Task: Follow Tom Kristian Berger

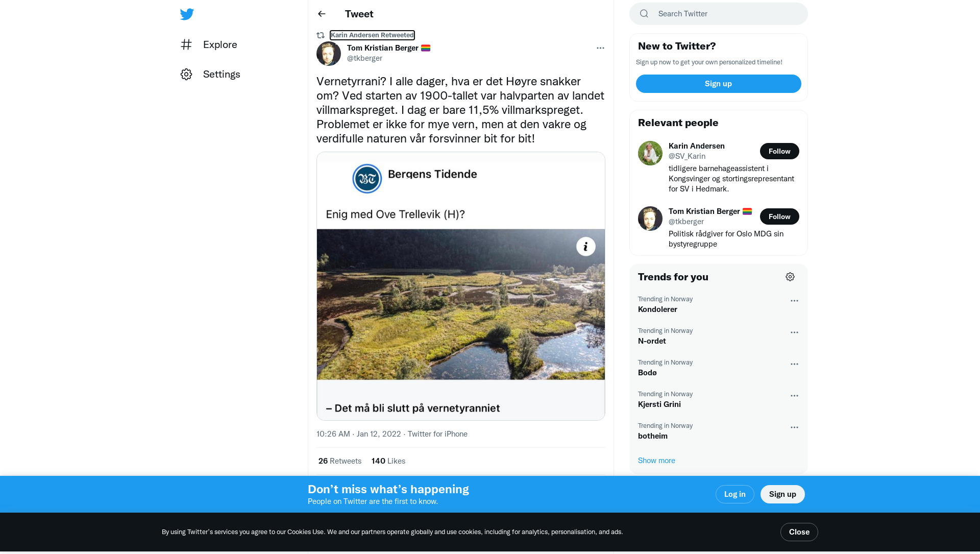Action: click(779, 216)
